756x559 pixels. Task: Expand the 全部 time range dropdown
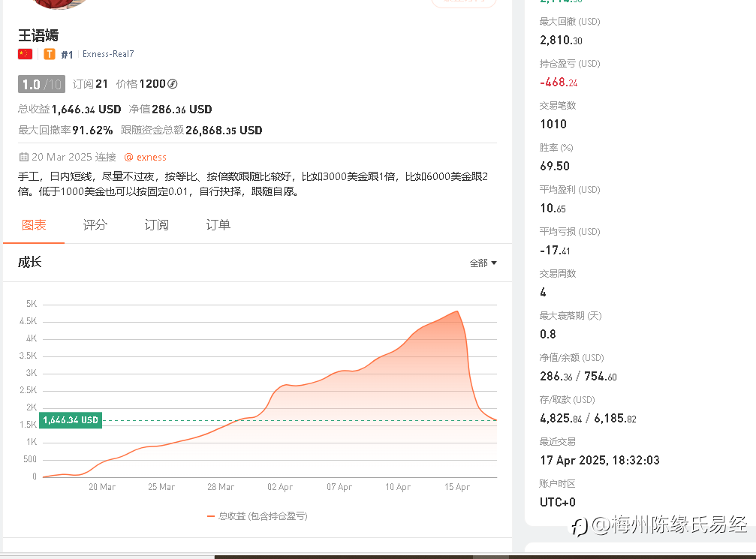click(x=483, y=263)
